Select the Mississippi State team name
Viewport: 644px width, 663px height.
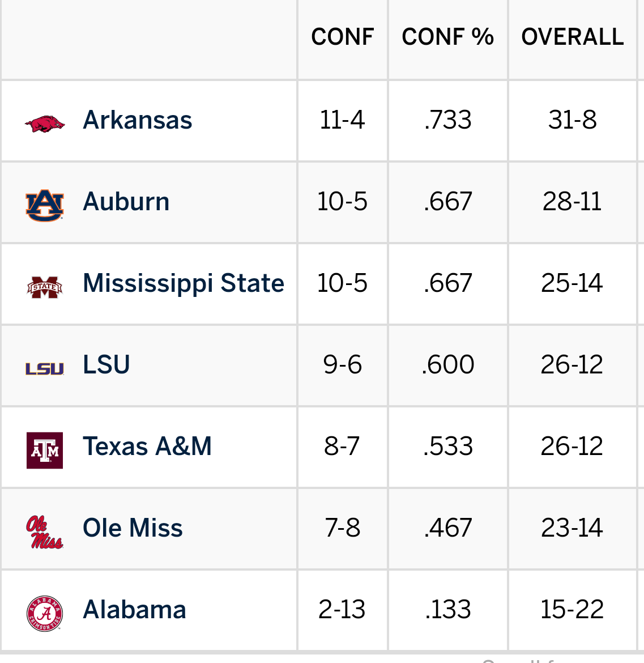tap(184, 283)
